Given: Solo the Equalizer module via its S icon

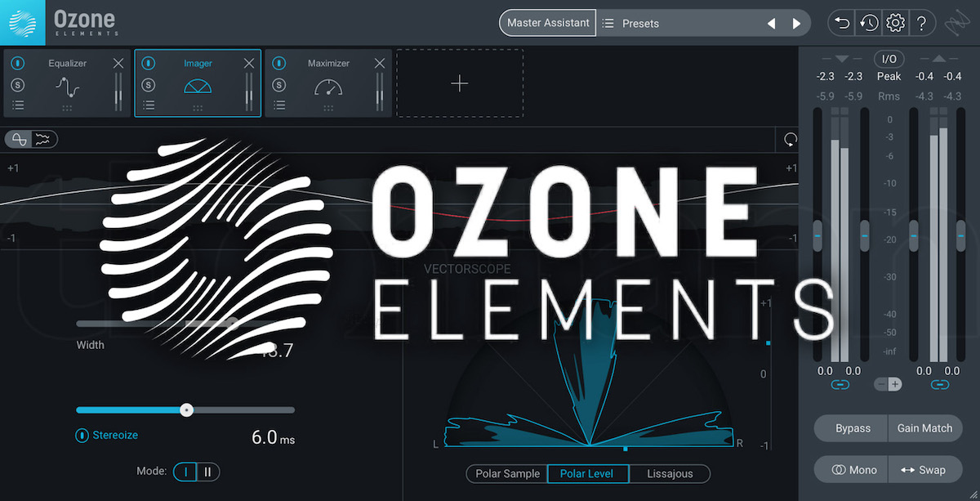Looking at the screenshot, I should click(18, 83).
